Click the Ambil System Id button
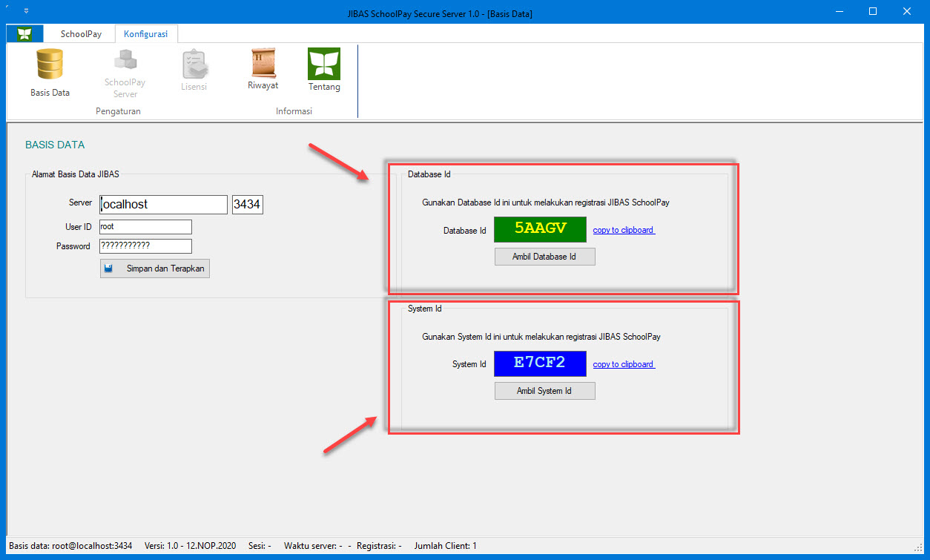930x560 pixels. coord(544,391)
